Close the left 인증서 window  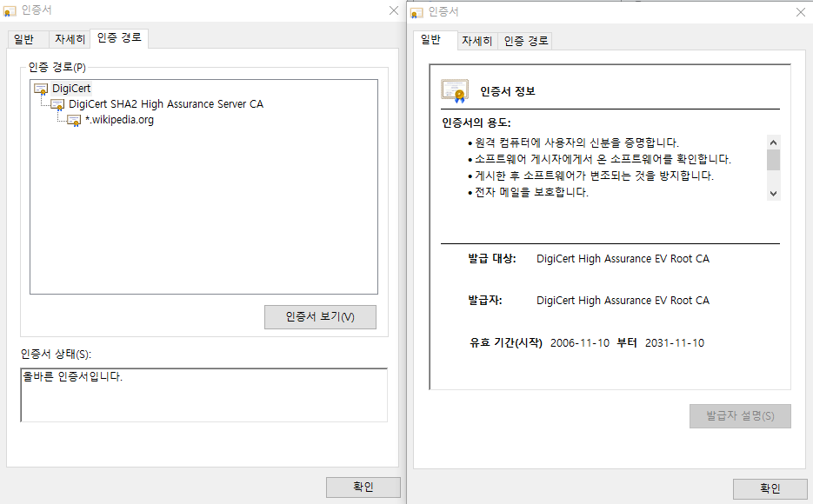394,10
